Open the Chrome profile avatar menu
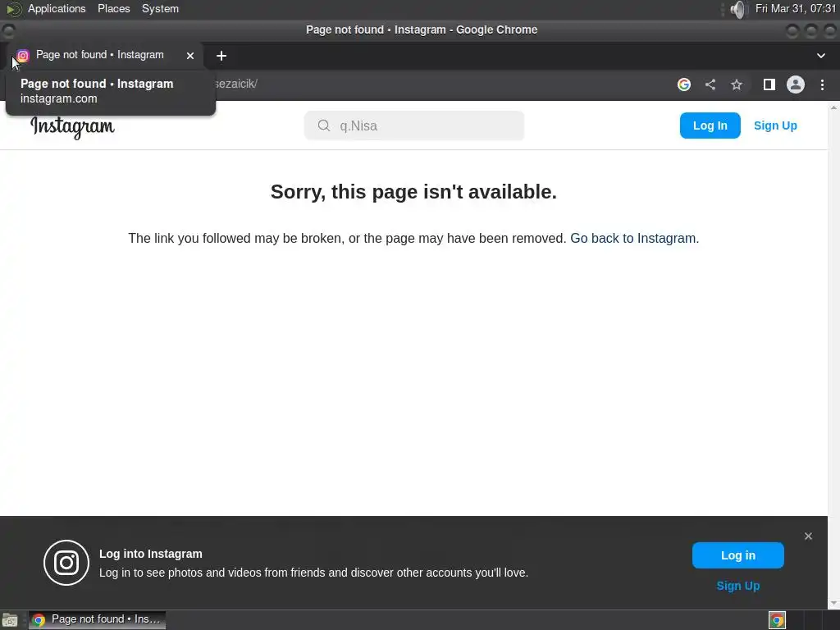 click(x=796, y=84)
